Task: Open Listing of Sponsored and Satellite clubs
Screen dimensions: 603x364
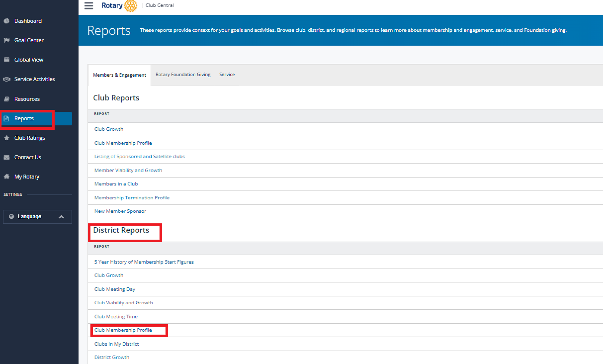Action: (139, 157)
